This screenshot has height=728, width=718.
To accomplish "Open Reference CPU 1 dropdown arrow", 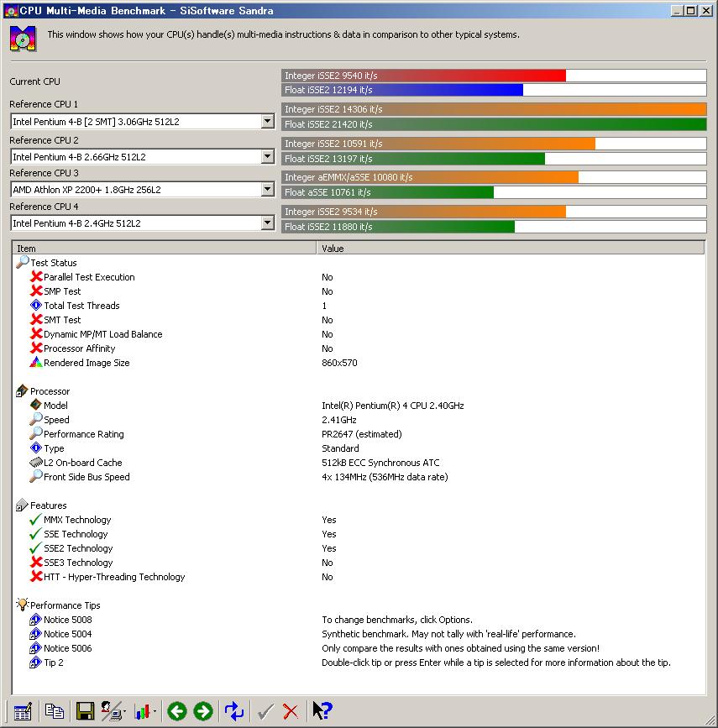I will tap(267, 122).
